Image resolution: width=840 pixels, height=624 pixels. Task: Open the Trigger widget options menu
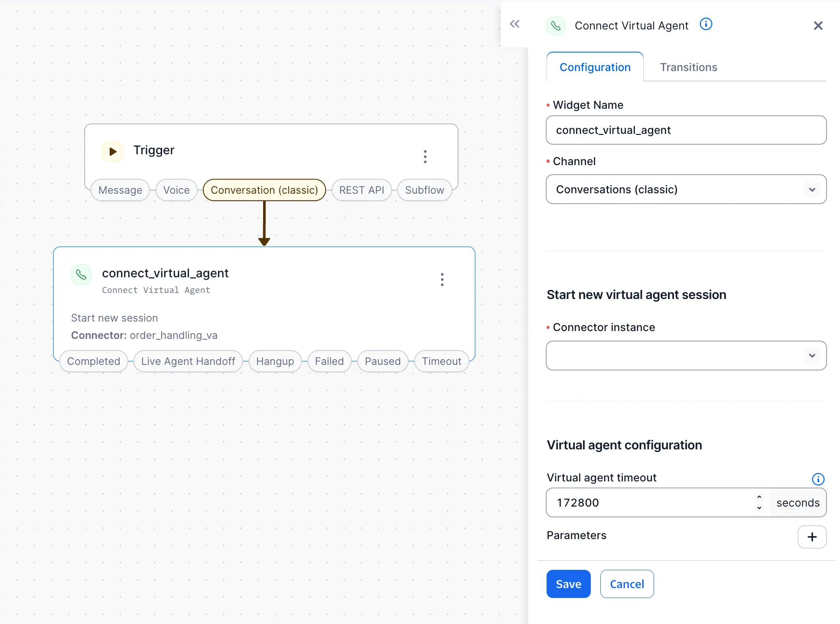(425, 156)
